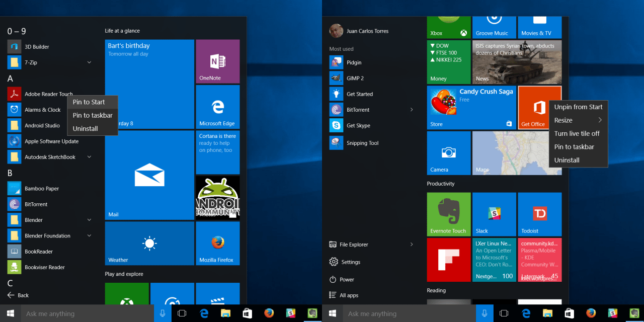The height and width of the screenshot is (322, 644).
Task: Open BitTorrent jump list arrow in Most used
Action: pyautogui.click(x=412, y=110)
